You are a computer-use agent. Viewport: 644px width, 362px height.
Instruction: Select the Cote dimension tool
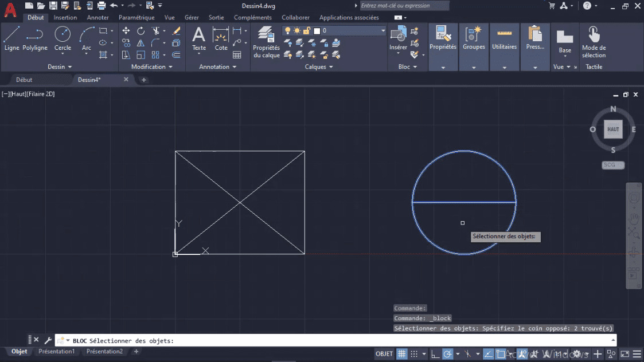coord(221,38)
